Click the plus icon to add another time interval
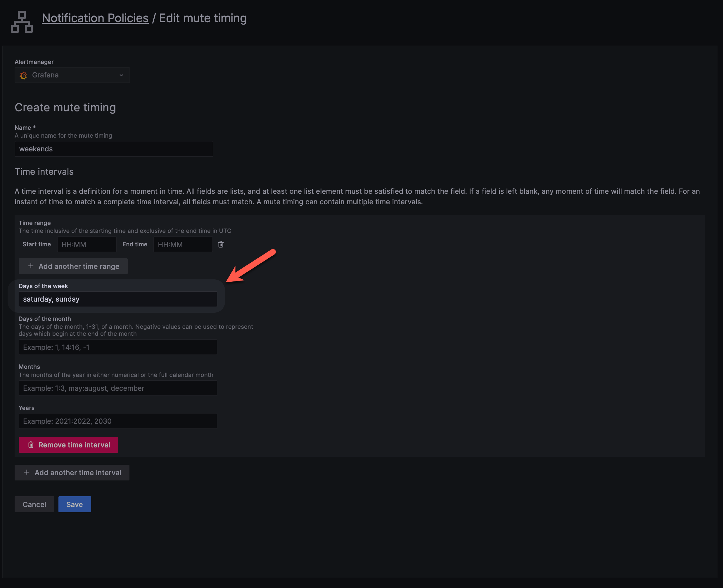The height and width of the screenshot is (588, 723). click(27, 472)
